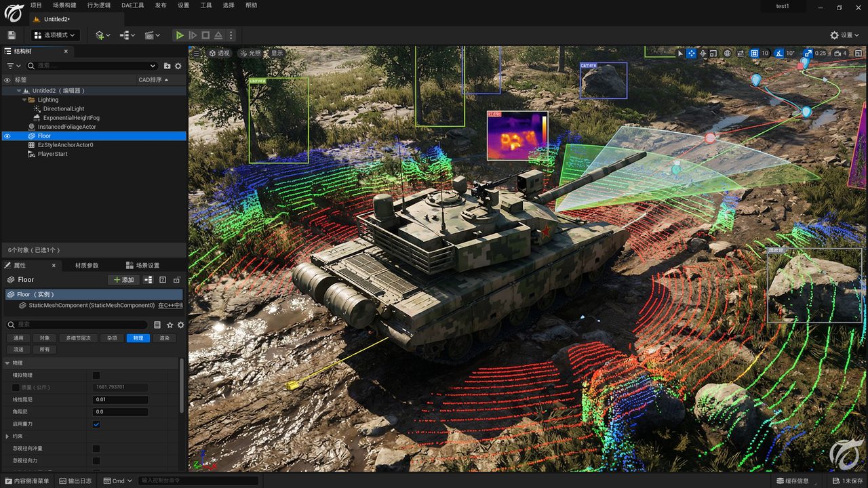
Task: Select StaticMeshComponent in the component list
Action: (92, 305)
